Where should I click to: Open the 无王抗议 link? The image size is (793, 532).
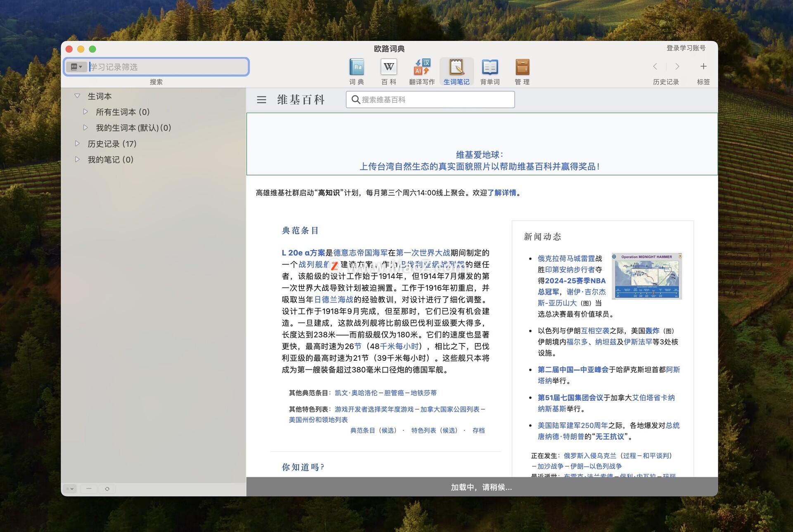610,437
